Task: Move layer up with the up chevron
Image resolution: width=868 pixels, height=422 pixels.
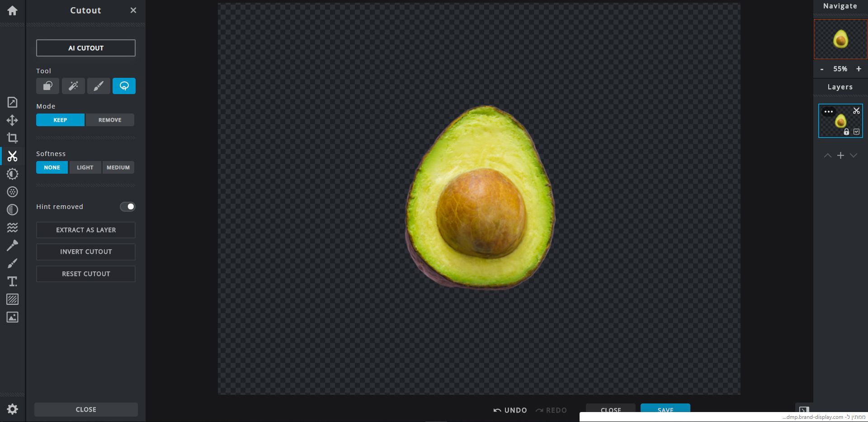Action: [x=827, y=156]
